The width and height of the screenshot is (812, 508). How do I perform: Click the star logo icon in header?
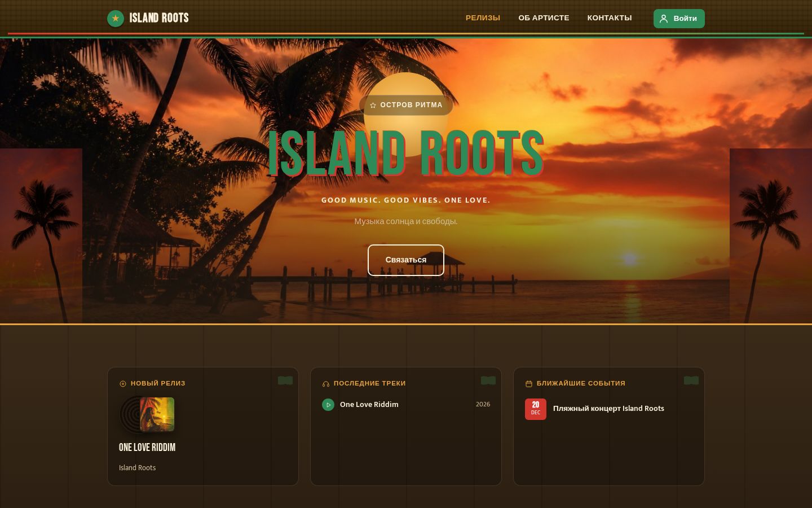click(x=116, y=19)
